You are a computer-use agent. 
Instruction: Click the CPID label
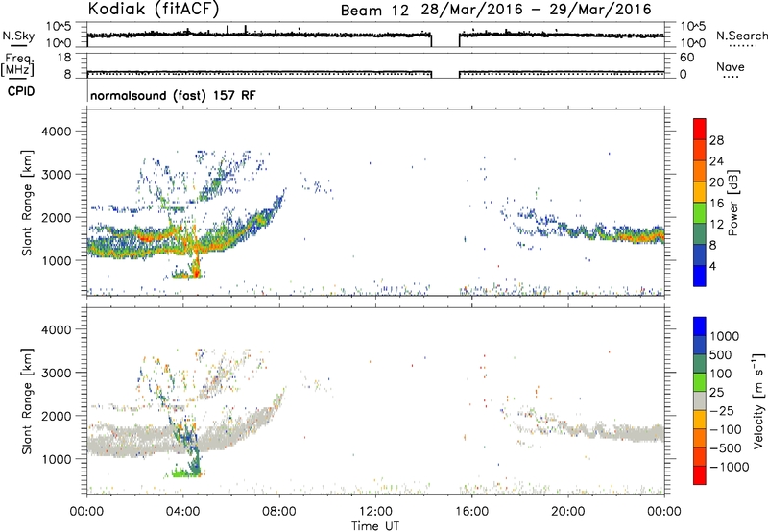click(x=21, y=91)
